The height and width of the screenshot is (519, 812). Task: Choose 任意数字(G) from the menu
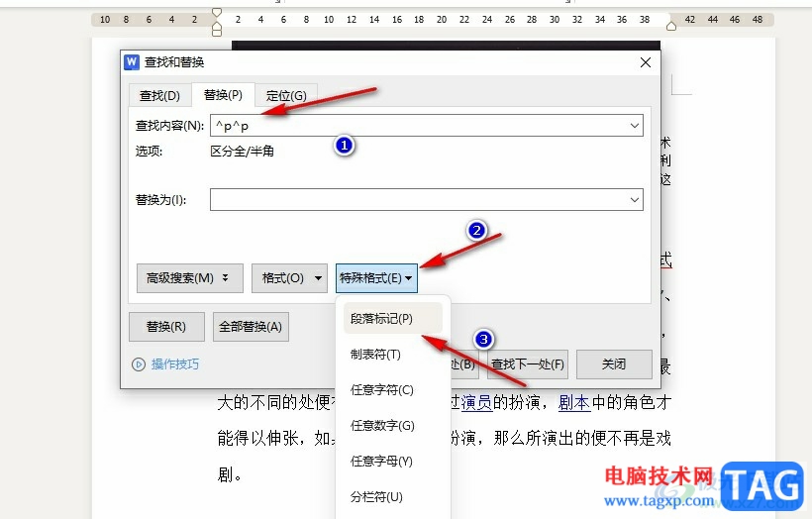(392, 425)
